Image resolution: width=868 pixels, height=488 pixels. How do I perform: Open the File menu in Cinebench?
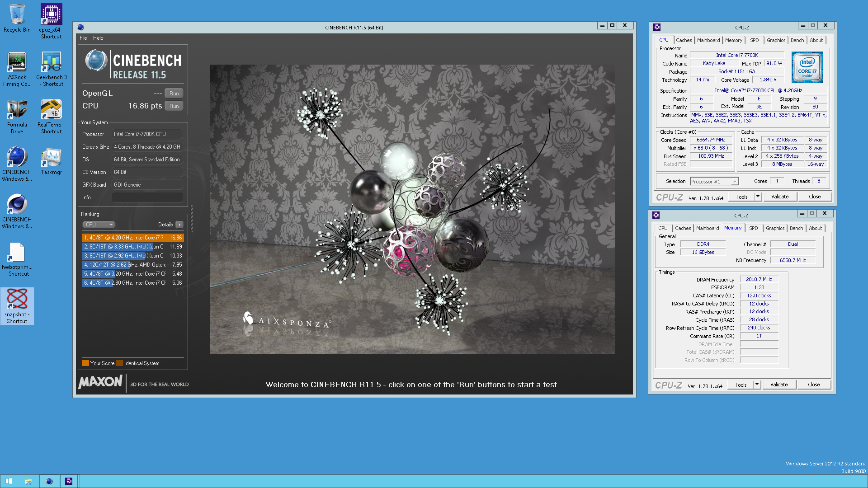[x=83, y=38]
